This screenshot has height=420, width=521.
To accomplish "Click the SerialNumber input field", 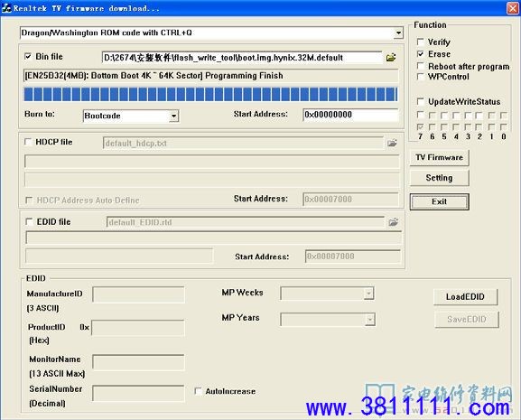I will pos(138,393).
